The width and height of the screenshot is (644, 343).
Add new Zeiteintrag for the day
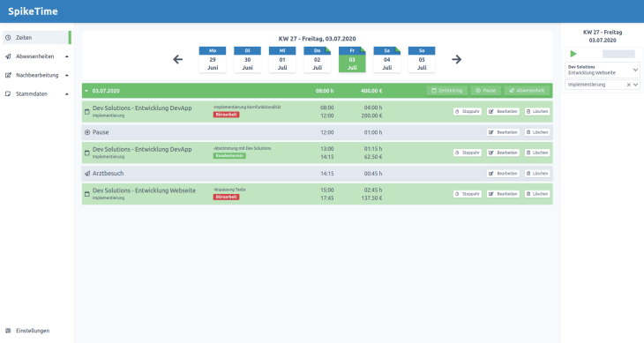point(447,91)
